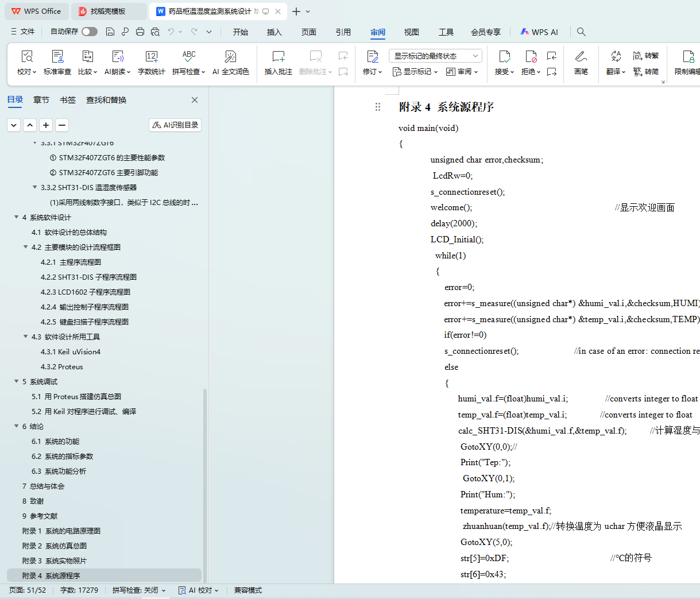Switch to the 书签 (Bookmarks) panel tab
This screenshot has width=700, height=599.
click(68, 100)
